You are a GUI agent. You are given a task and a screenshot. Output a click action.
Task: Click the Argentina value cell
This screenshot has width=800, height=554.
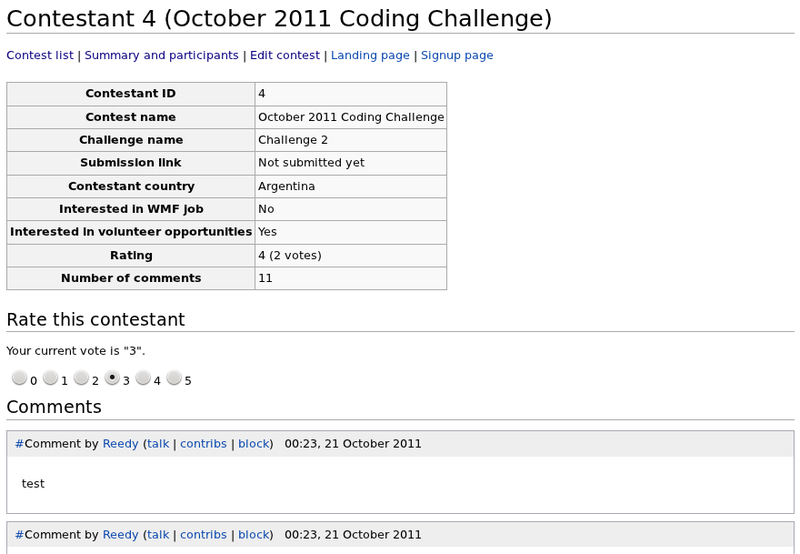coord(351,186)
